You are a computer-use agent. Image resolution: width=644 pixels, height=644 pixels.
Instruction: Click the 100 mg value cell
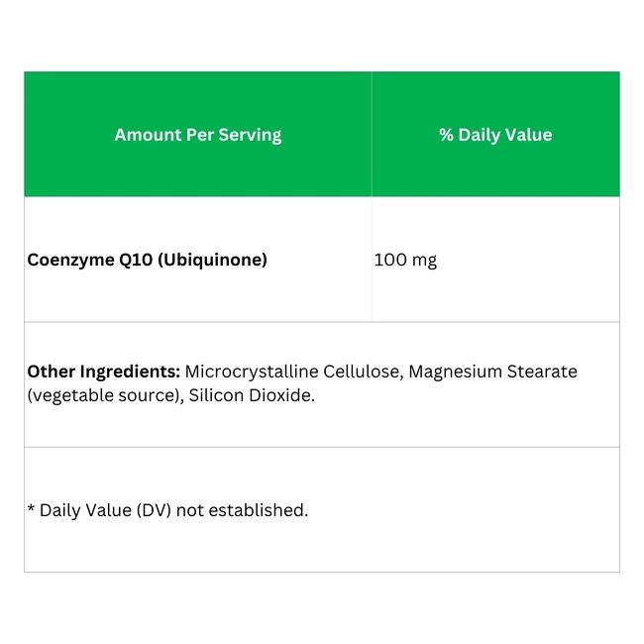[405, 260]
